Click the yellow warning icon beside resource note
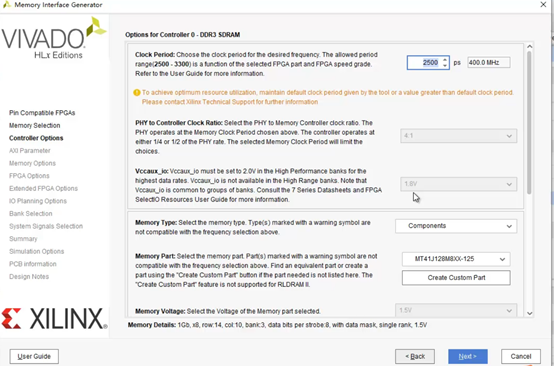Viewport: 554px width, 366px height. (137, 93)
